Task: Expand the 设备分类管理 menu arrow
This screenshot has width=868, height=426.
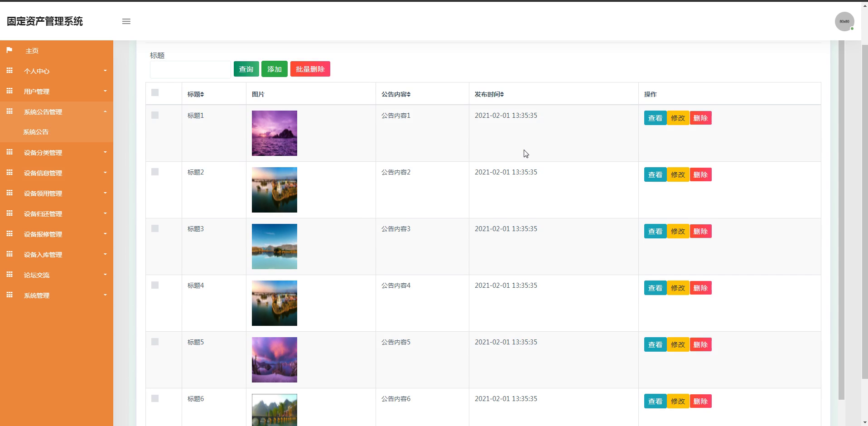Action: point(105,152)
